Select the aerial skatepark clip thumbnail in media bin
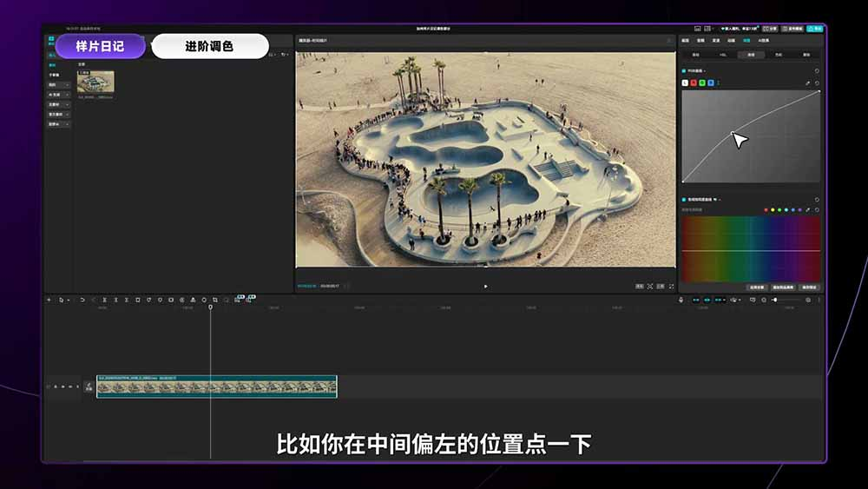Screen dimensions: 868x489 [x=95, y=82]
